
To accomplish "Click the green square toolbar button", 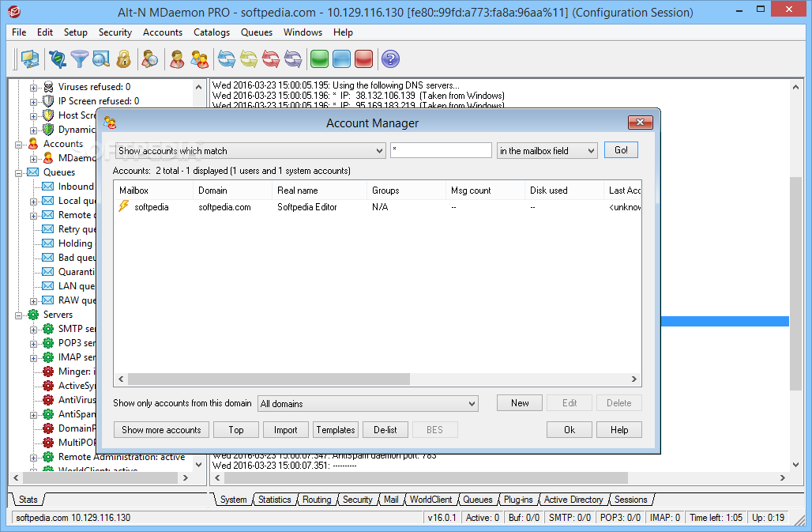I will tap(320, 59).
